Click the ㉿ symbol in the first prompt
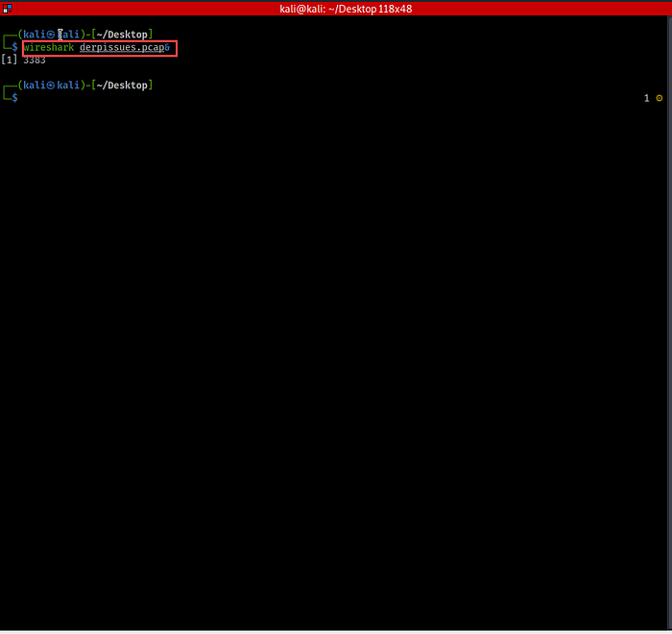Viewport: 672px width, 634px height. click(50, 35)
